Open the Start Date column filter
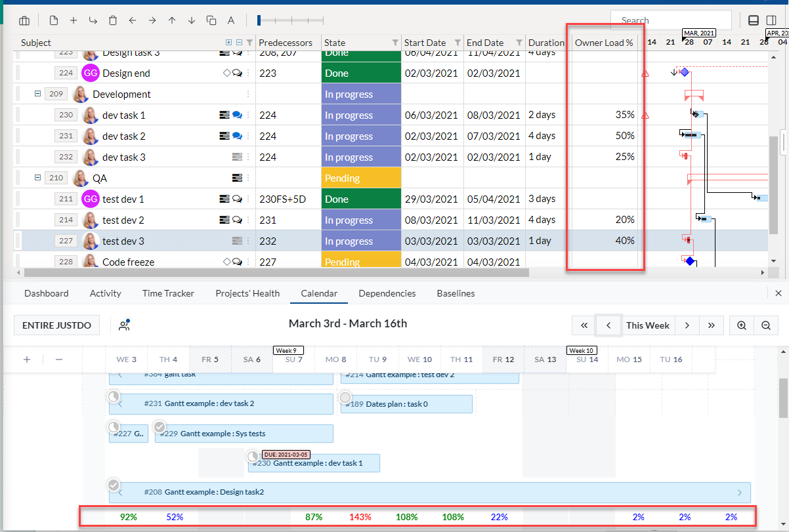The height and width of the screenshot is (532, 789). click(x=458, y=43)
